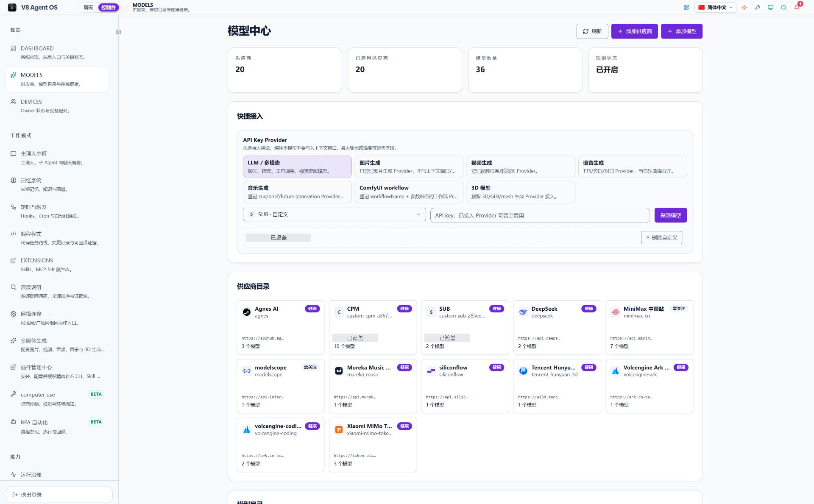
Task: Click the 已启用供应商 stat label
Action: tap(371, 58)
